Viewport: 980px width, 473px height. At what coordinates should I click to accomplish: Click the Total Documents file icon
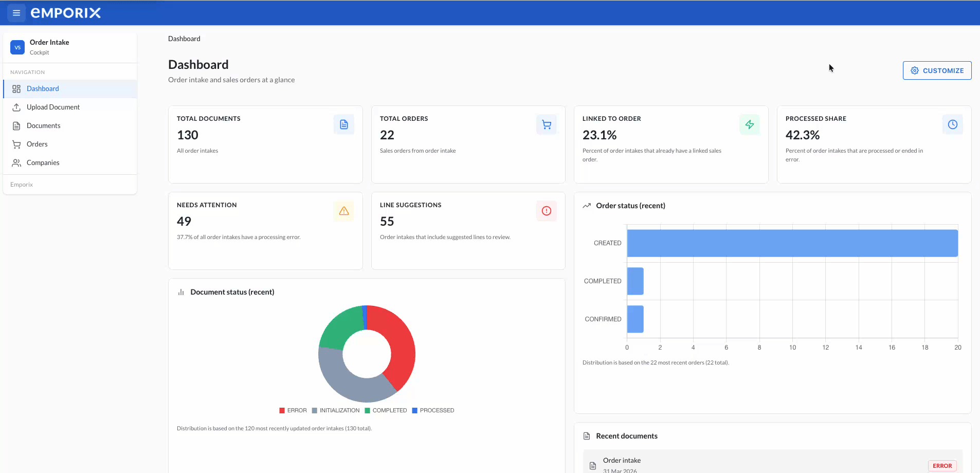pos(344,124)
